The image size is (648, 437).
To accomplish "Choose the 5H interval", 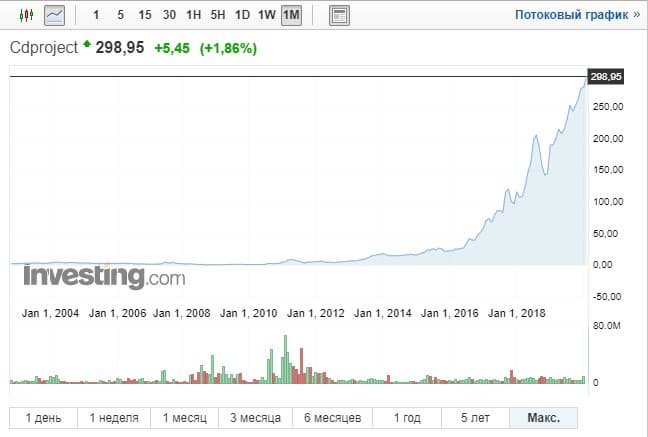I will pyautogui.click(x=218, y=15).
